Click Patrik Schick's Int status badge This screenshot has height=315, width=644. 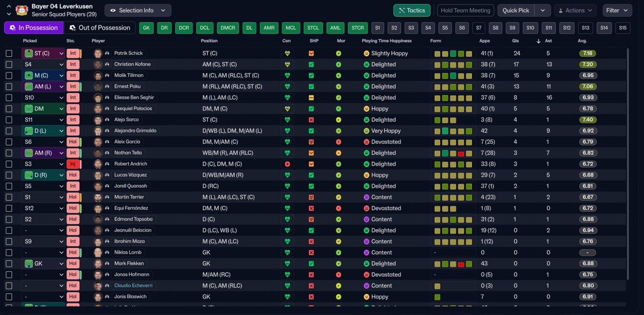pyautogui.click(x=72, y=53)
